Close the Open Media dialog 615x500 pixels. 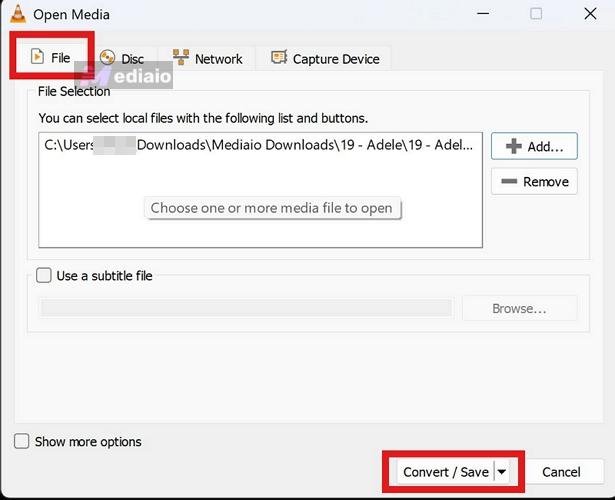point(590,14)
